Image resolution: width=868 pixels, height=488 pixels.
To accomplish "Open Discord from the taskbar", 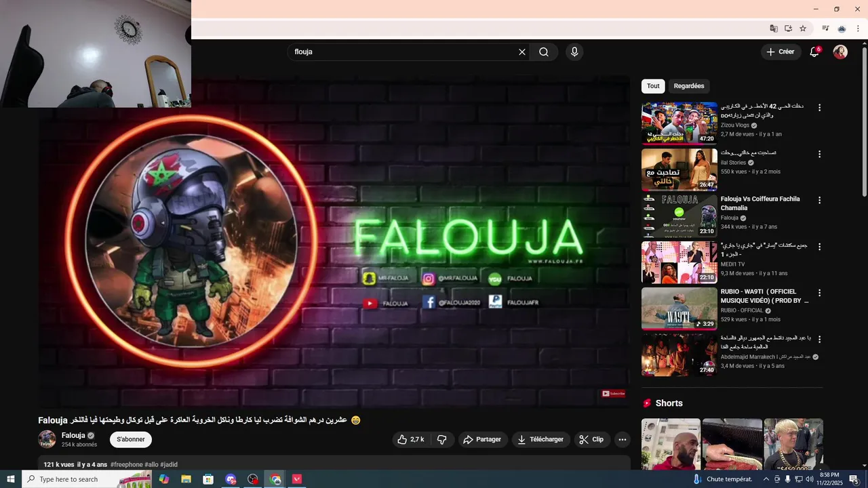I will (231, 479).
